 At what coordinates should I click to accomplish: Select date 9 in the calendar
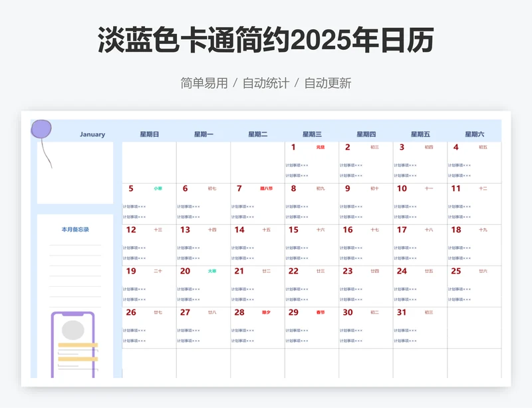(x=347, y=188)
